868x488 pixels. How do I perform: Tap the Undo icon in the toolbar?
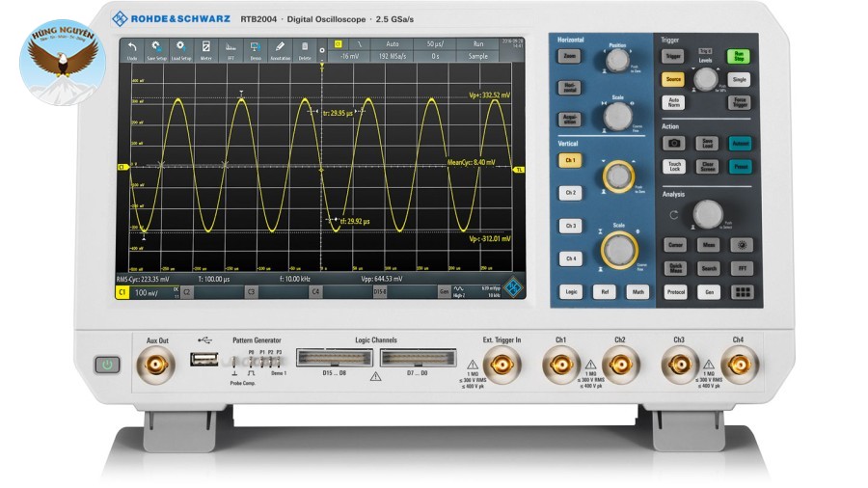(x=132, y=49)
